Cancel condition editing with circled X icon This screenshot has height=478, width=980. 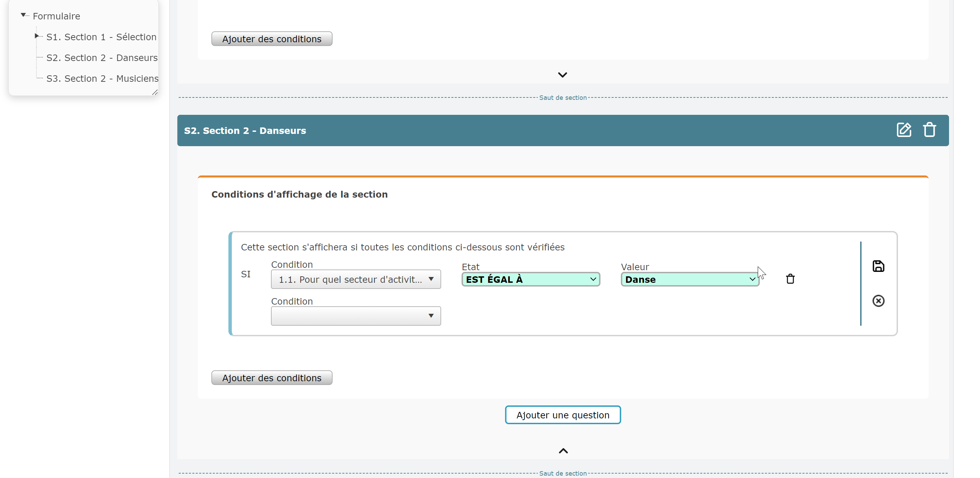point(878,301)
